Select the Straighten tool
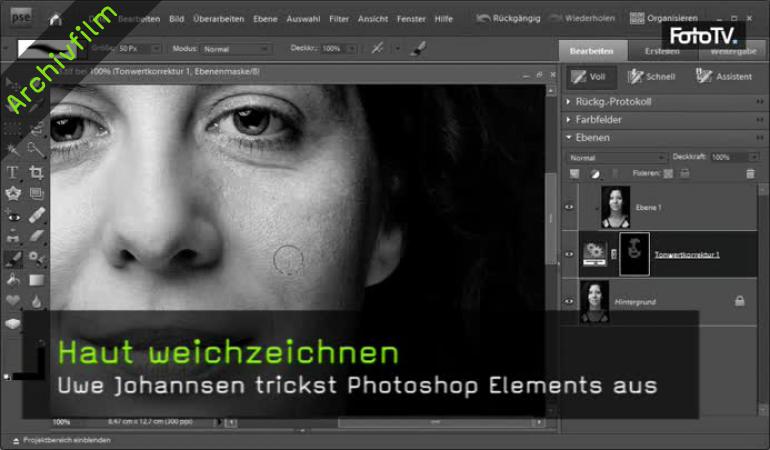This screenshot has width=770, height=450. [36, 194]
